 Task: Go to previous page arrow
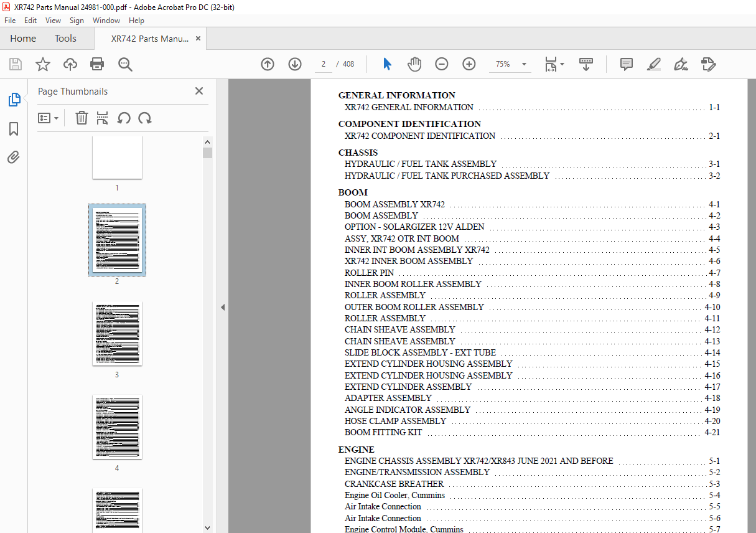click(268, 64)
